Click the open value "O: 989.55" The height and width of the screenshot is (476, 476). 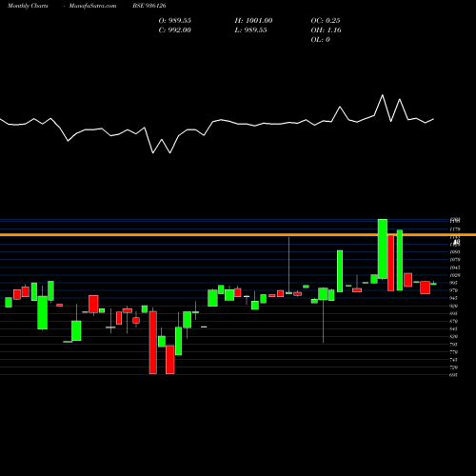point(175,20)
